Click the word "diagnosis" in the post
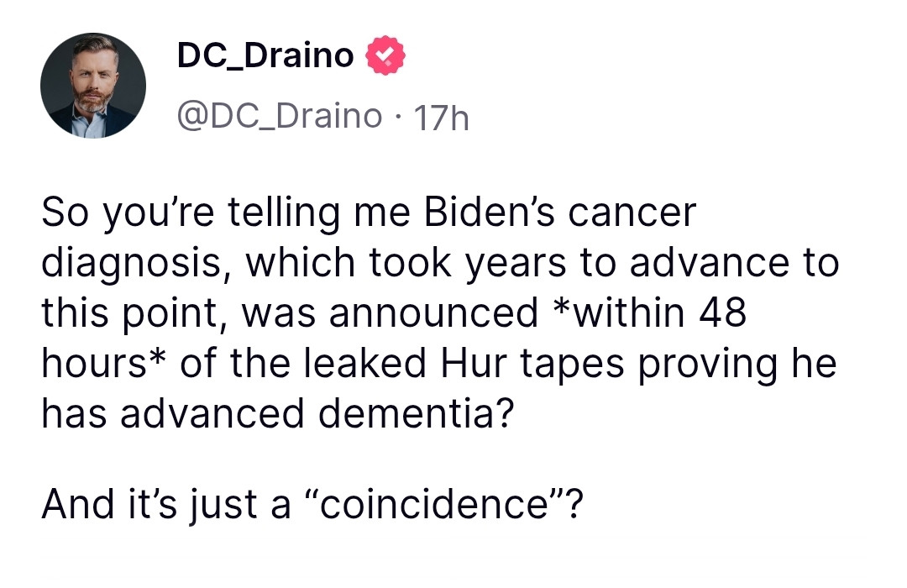The height and width of the screenshot is (588, 907). tap(130, 264)
